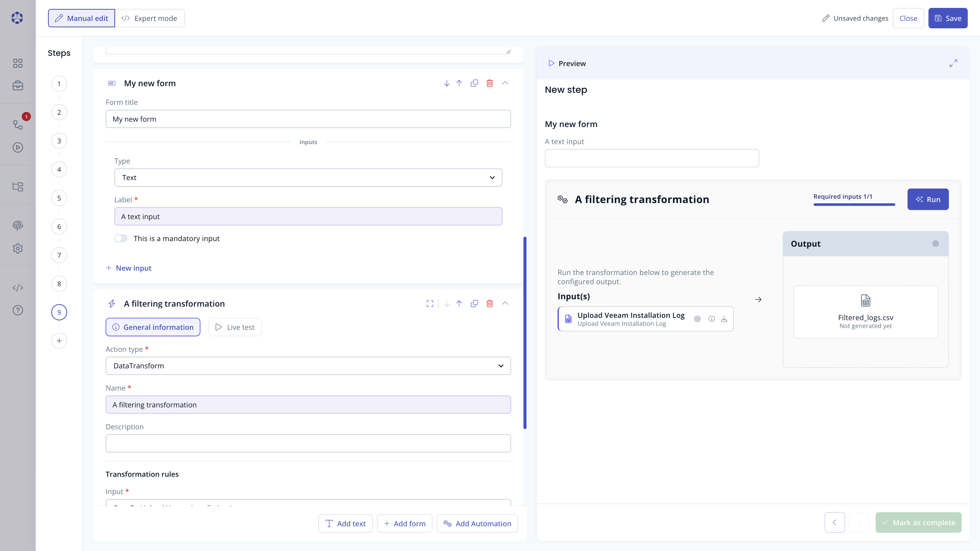Click Add form button

coord(405,524)
